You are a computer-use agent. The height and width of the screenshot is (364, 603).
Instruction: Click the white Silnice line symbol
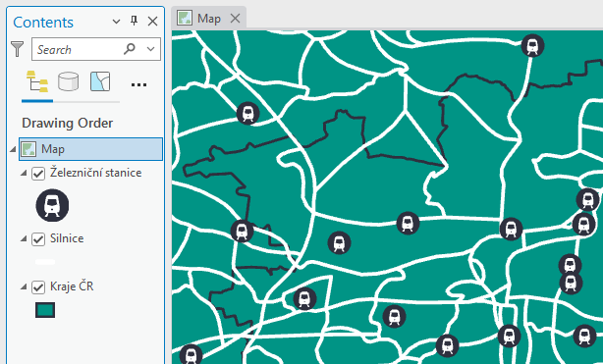point(45,262)
